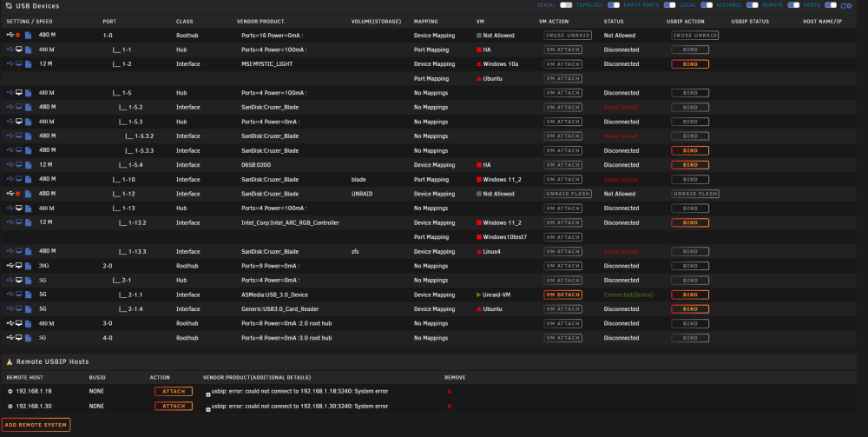Image resolution: width=868 pixels, height=437 pixels.
Task: Click the Status column header
Action: pos(614,21)
